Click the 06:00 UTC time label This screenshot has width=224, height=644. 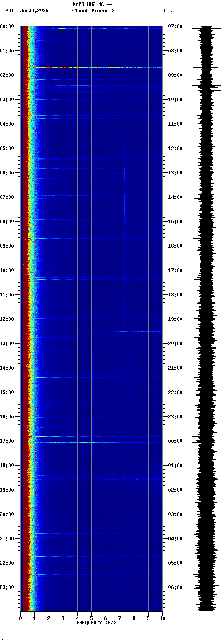(175, 587)
